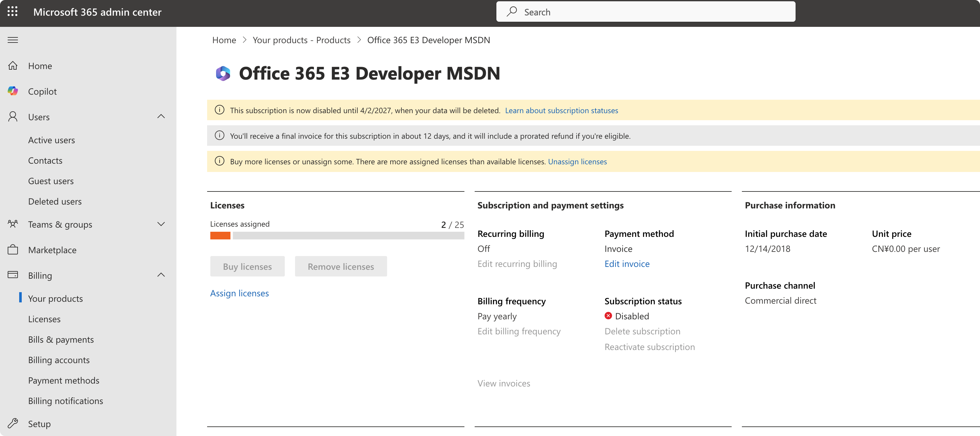This screenshot has height=436, width=980.
Task: Click the '2 / 25' license count
Action: 452,225
